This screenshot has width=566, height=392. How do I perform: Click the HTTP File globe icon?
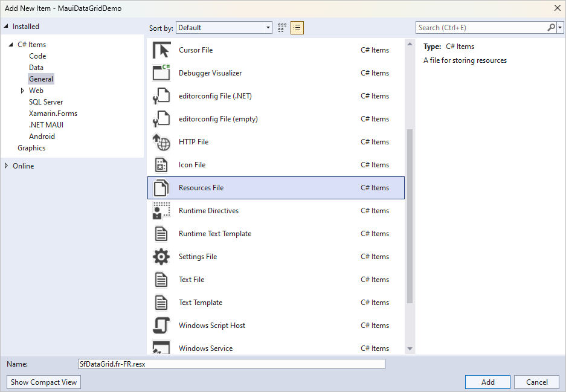point(161,142)
